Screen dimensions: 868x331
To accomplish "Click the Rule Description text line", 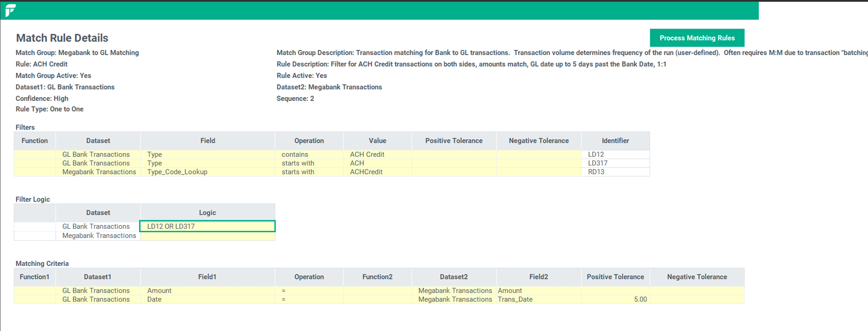I will click(x=471, y=64).
